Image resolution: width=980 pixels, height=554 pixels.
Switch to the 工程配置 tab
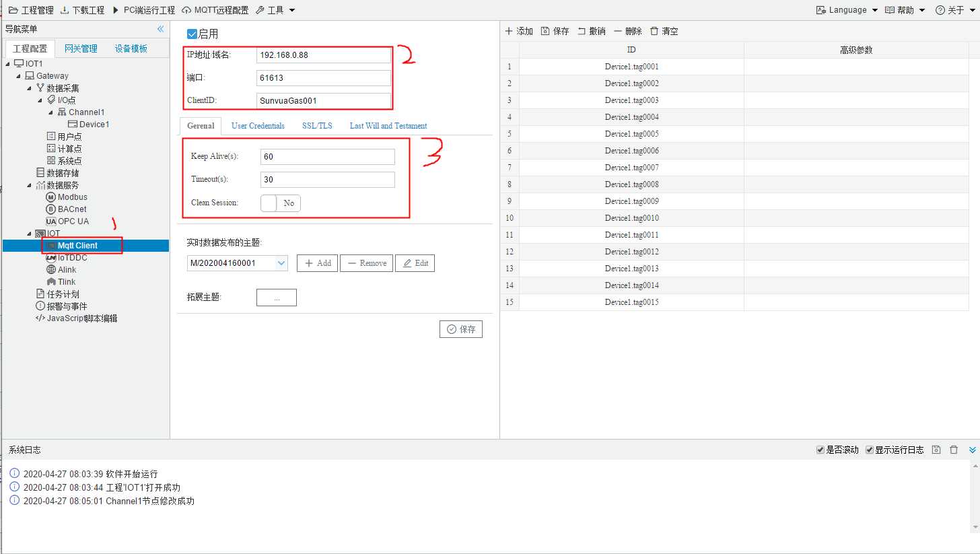[x=30, y=48]
